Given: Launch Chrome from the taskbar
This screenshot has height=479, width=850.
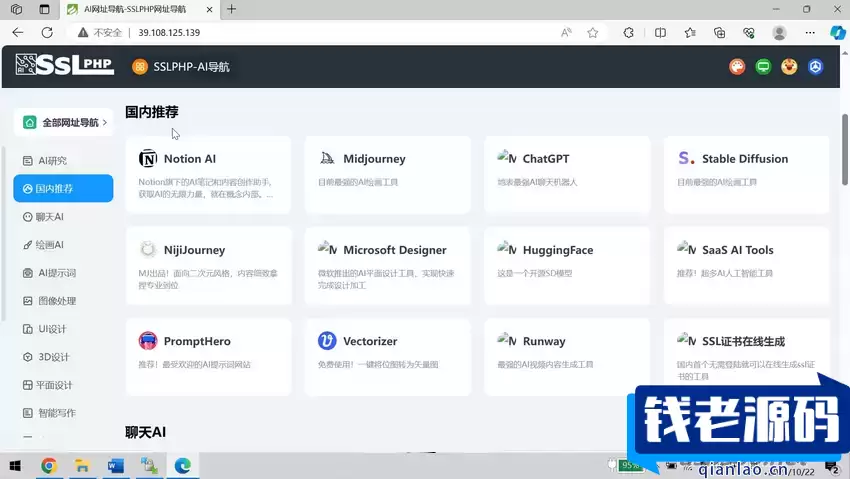Looking at the screenshot, I should (x=49, y=465).
